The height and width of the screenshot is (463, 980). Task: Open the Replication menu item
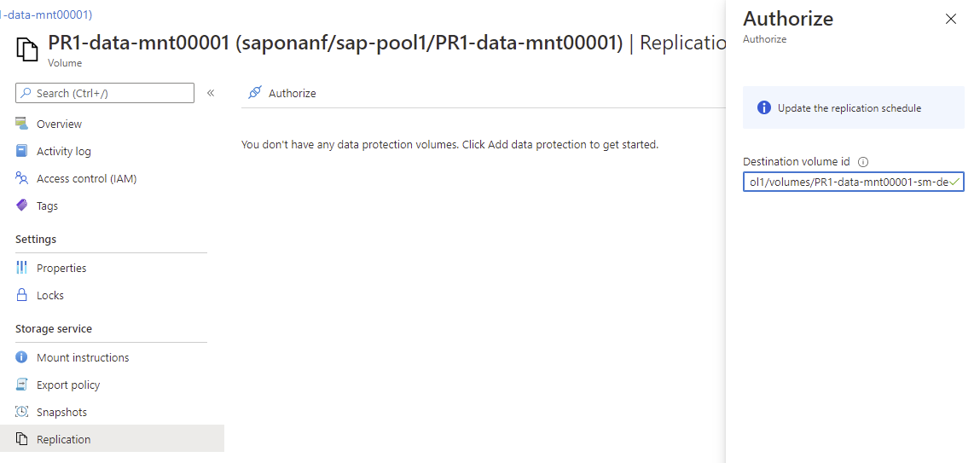pos(63,439)
